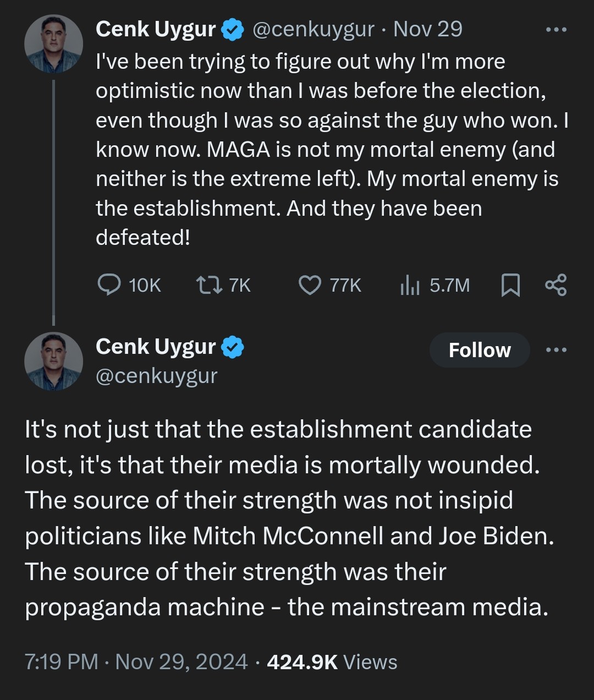Open the view analytics bar chart icon
594x700 pixels.
[410, 285]
